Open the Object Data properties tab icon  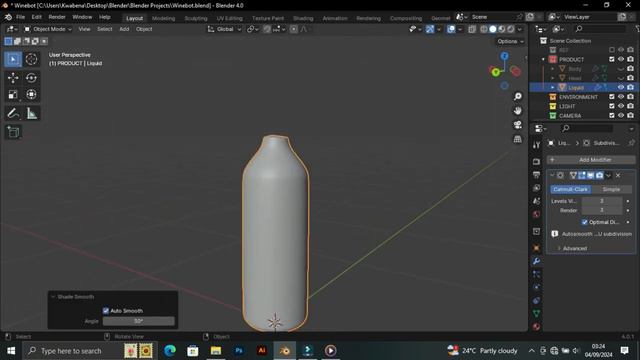(536, 313)
